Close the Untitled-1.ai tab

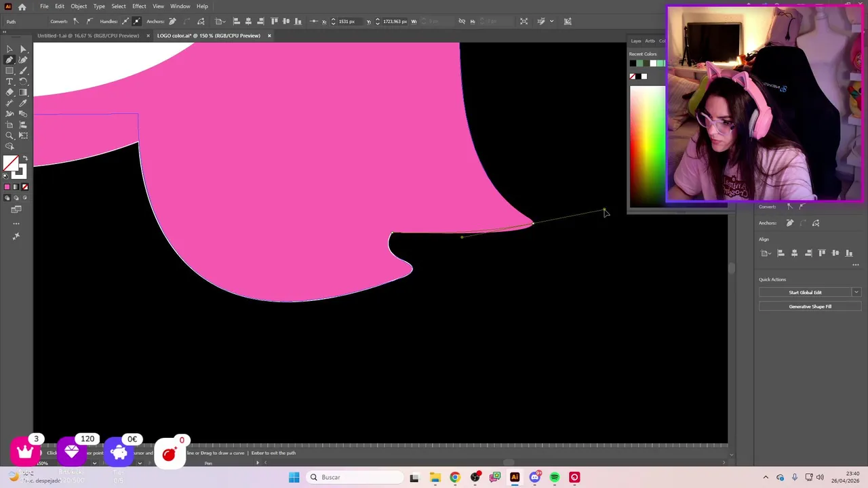tap(148, 35)
